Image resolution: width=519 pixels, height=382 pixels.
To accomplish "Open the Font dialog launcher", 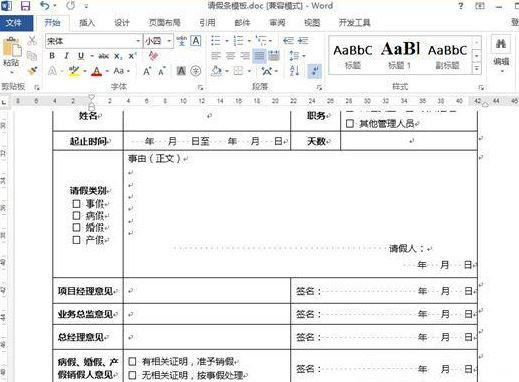I will tap(200, 87).
